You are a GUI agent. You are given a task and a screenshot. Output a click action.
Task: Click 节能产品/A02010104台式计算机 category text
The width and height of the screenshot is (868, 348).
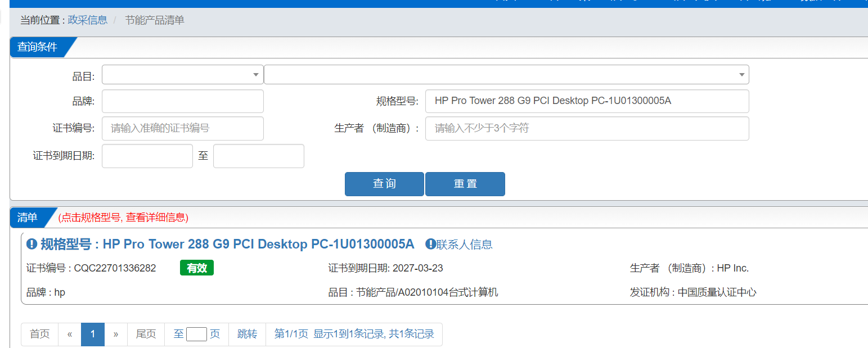pyautogui.click(x=427, y=292)
